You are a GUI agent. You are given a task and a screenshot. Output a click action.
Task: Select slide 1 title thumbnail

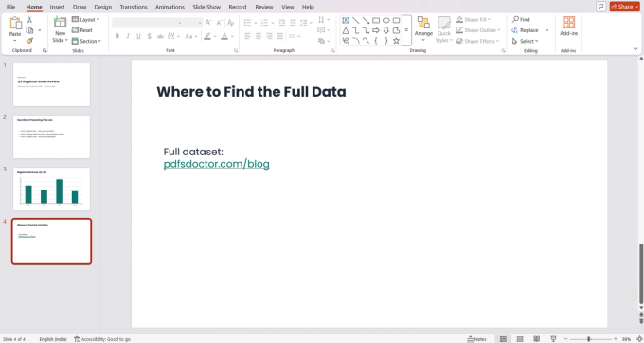tap(51, 84)
